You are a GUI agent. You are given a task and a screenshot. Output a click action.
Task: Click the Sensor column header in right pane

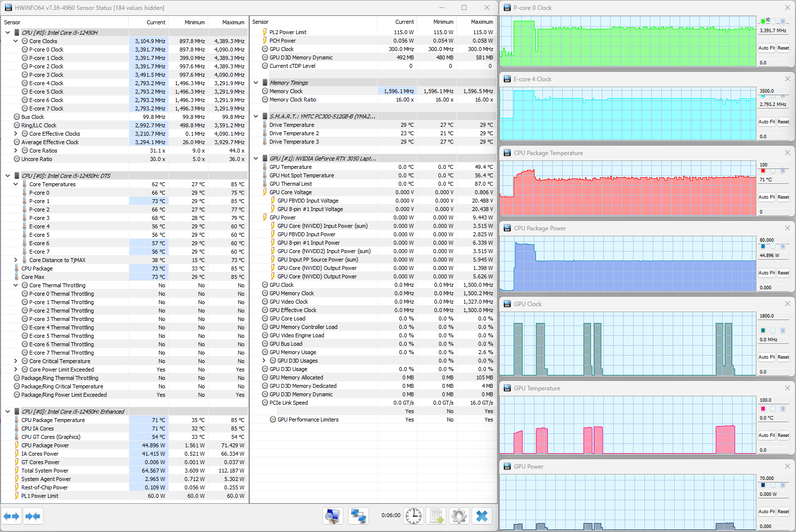click(x=261, y=22)
